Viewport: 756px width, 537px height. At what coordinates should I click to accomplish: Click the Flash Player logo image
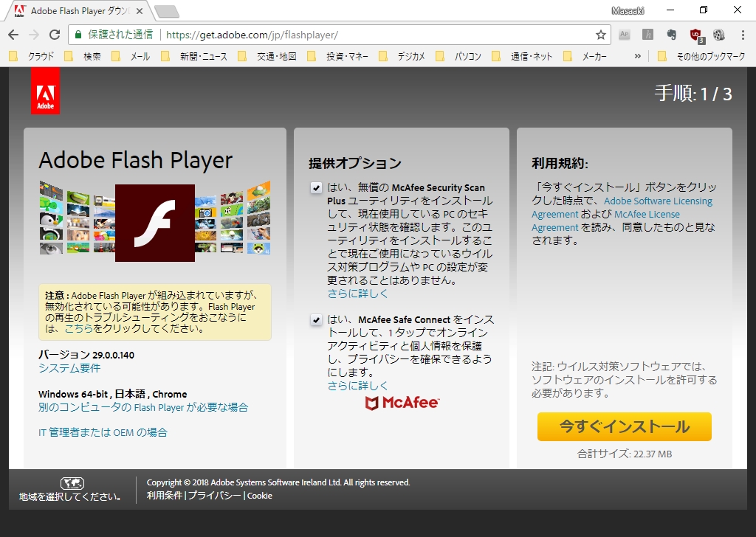pos(155,223)
